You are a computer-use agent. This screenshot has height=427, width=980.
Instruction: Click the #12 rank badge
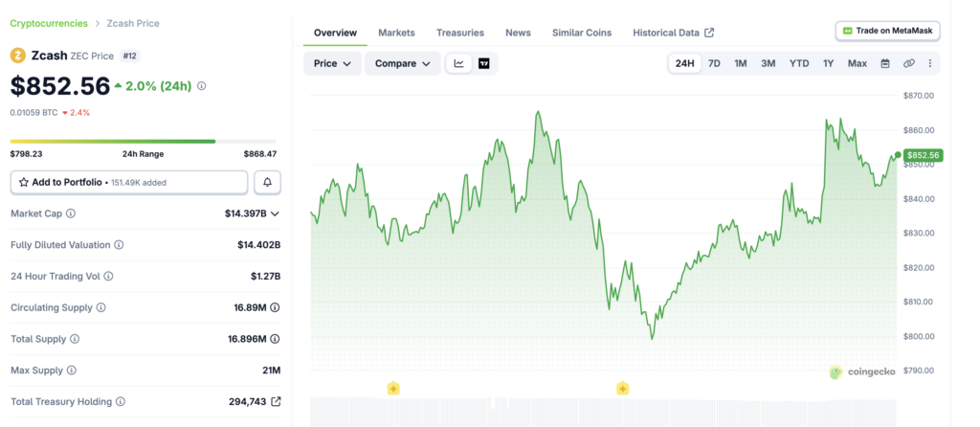(130, 56)
